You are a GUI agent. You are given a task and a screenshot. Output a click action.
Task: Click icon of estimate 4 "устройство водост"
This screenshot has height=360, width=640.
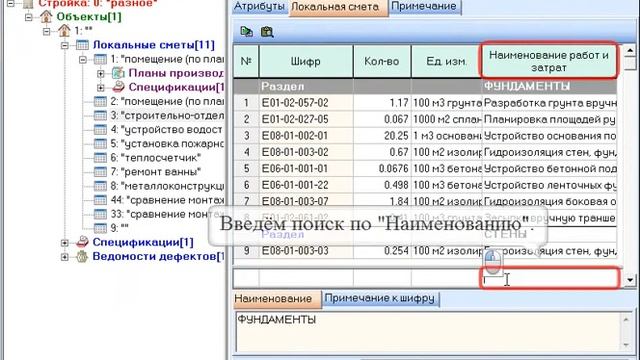click(100, 130)
